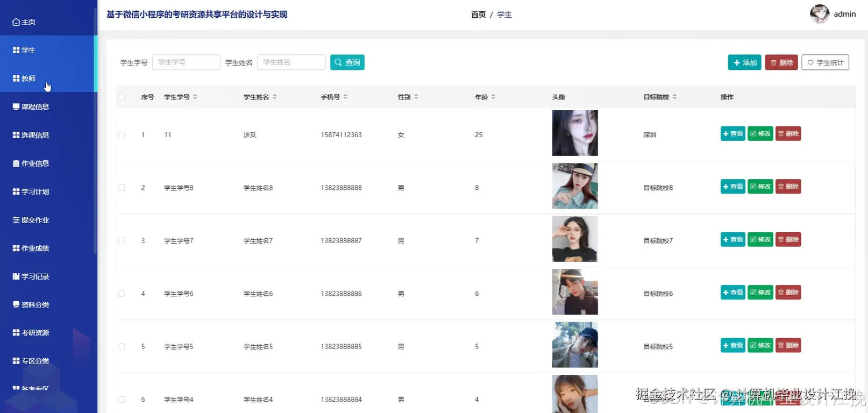Click 删除 for 学生姓名6

click(788, 293)
